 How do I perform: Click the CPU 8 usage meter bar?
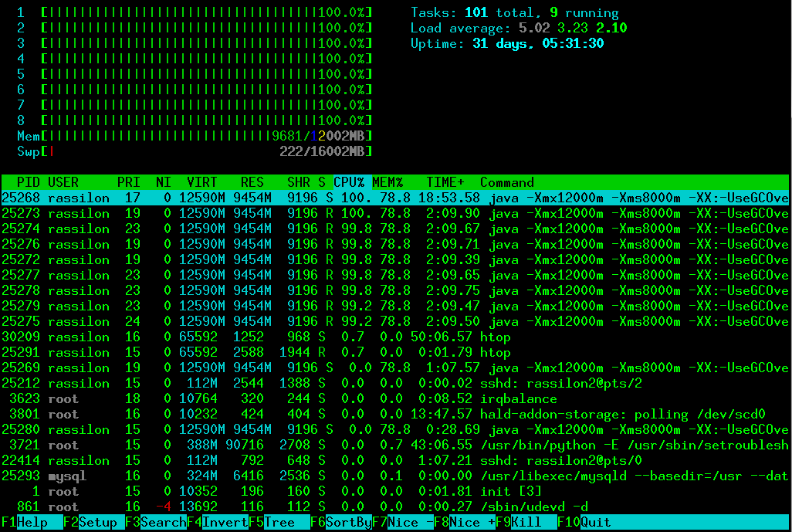pyautogui.click(x=206, y=120)
